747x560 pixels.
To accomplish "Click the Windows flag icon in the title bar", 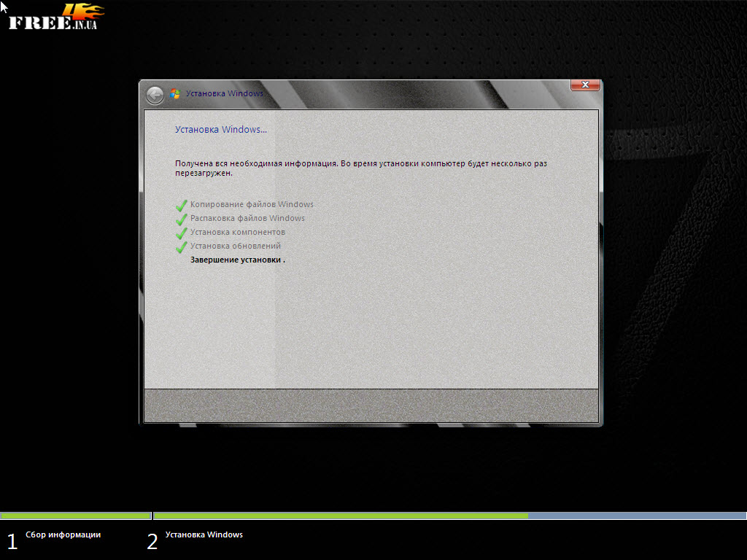I will 175,94.
